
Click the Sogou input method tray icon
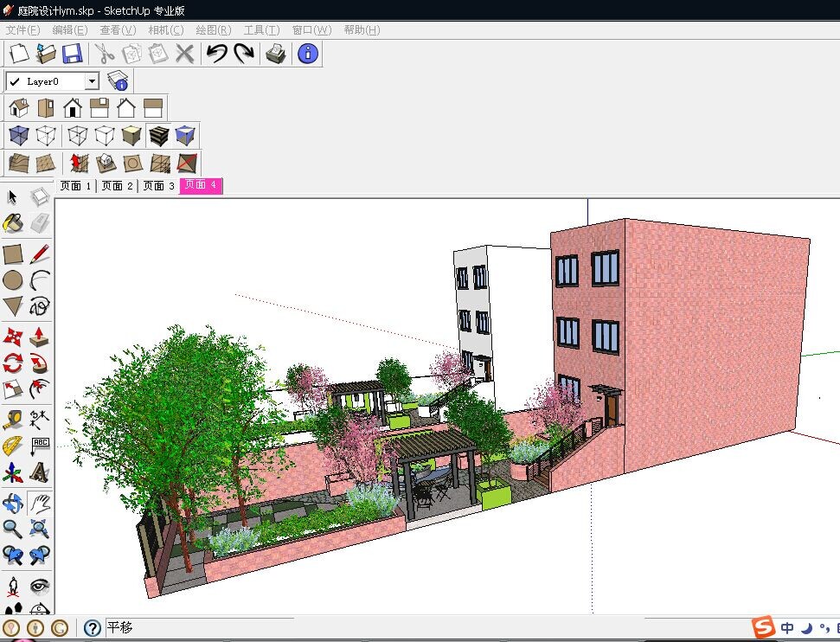point(762,627)
